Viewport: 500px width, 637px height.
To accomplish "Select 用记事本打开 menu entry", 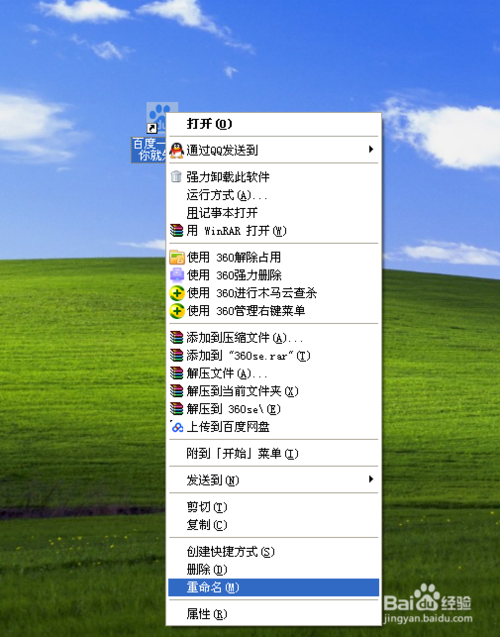I will [x=274, y=212].
